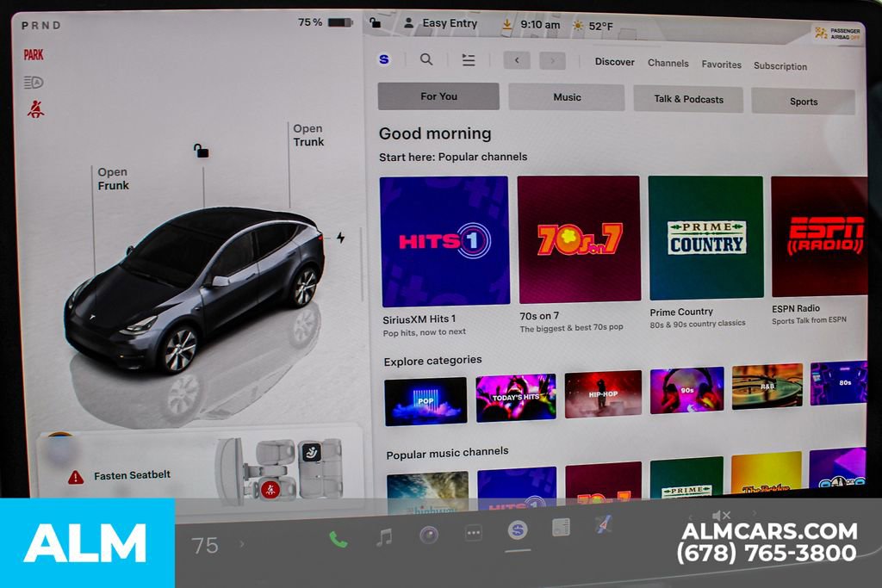Mute audio with the speaker icon
Viewport: 882px width, 588px height.
coord(722,515)
